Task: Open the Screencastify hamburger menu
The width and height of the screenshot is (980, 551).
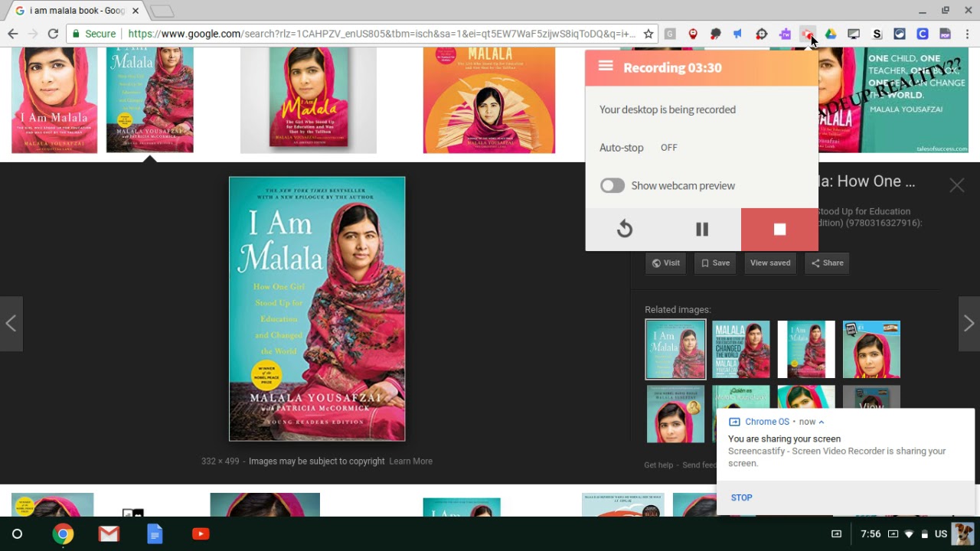Action: (x=606, y=67)
